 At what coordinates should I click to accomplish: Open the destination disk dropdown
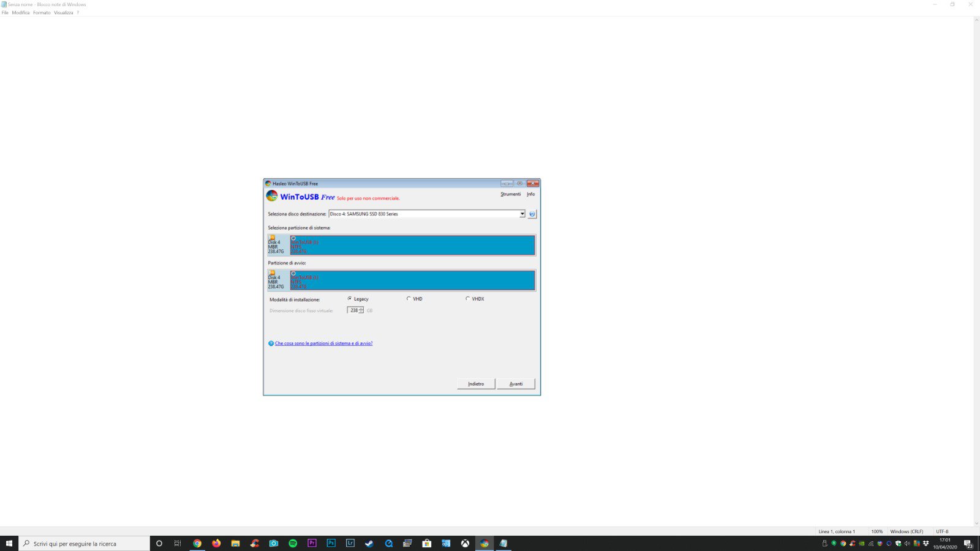(522, 214)
